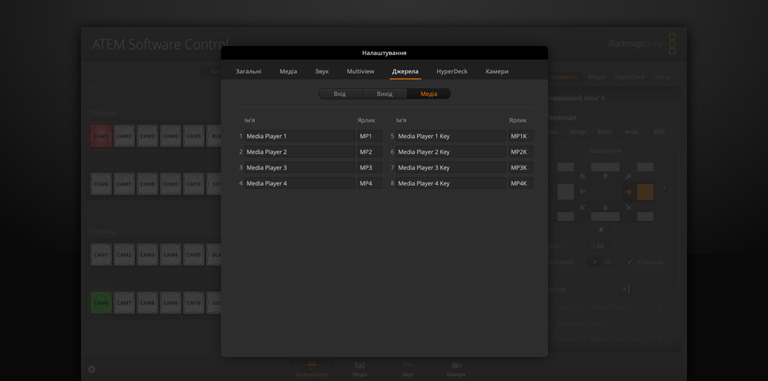Image resolution: width=768 pixels, height=381 pixels.
Task: Edit the Media Player 3 name field
Action: [x=299, y=167]
